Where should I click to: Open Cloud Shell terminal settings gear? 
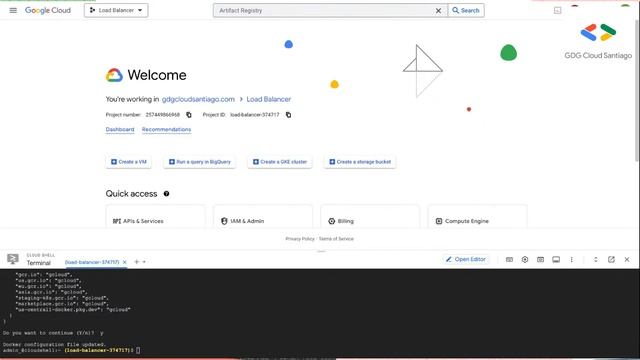click(x=525, y=259)
